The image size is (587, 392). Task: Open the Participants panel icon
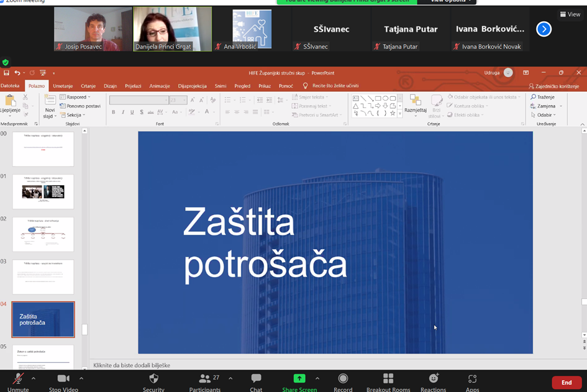coord(204,378)
